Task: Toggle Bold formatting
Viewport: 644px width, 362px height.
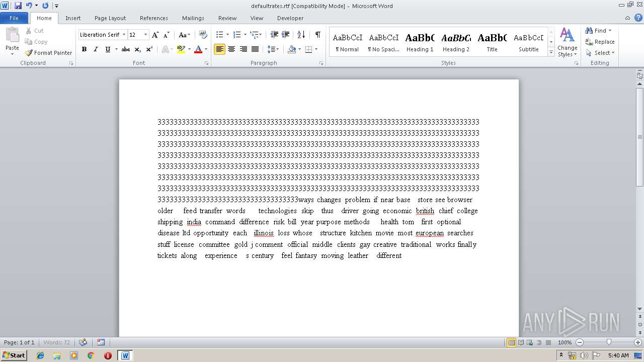Action: pos(84,49)
